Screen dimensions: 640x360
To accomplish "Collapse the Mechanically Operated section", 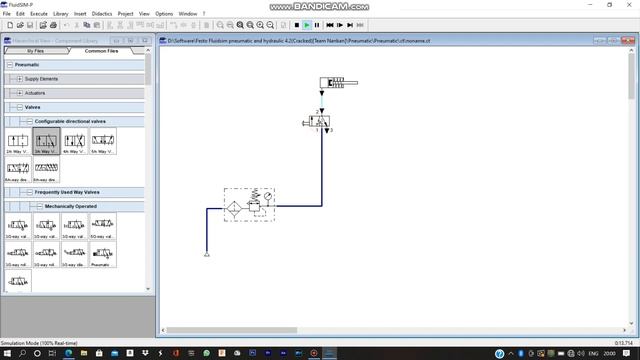I will (x=40, y=207).
